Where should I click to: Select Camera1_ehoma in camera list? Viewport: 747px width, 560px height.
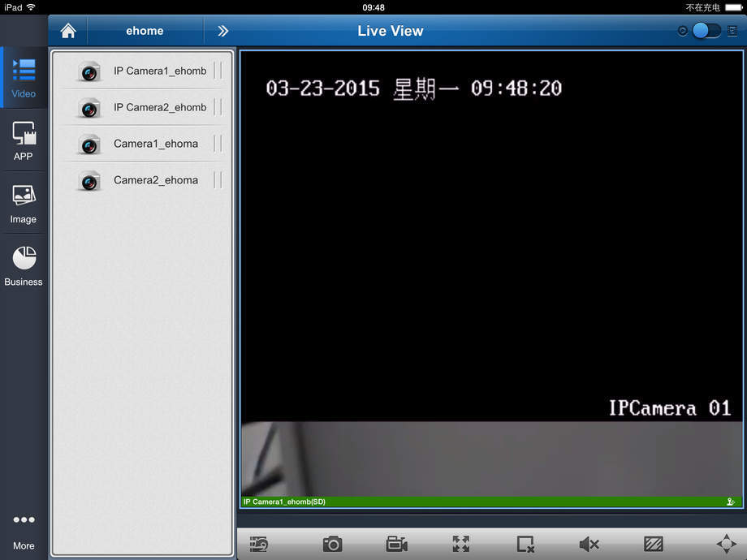pos(142,144)
